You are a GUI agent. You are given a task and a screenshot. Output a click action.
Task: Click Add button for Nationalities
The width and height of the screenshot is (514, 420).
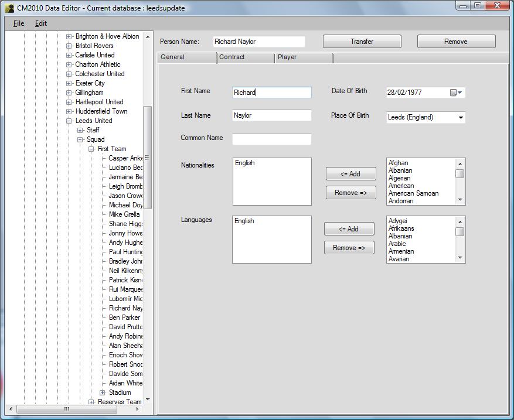point(350,174)
